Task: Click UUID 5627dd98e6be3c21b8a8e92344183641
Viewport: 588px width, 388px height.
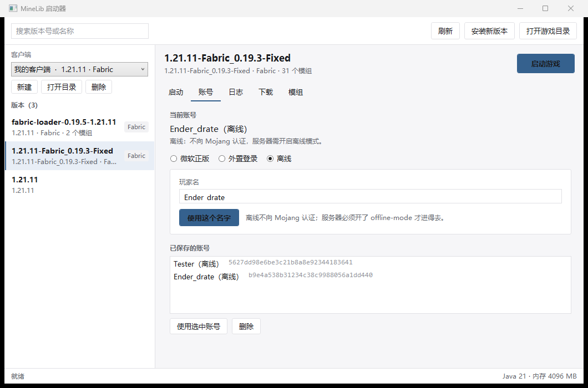Action: [291, 262]
